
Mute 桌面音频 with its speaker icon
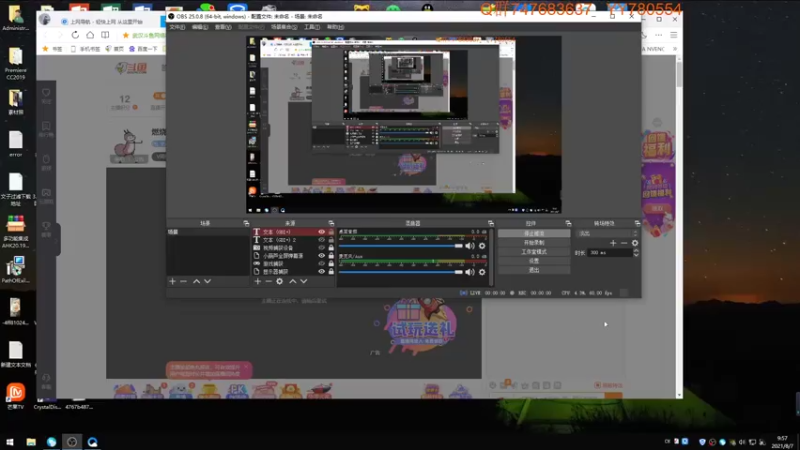(x=470, y=246)
